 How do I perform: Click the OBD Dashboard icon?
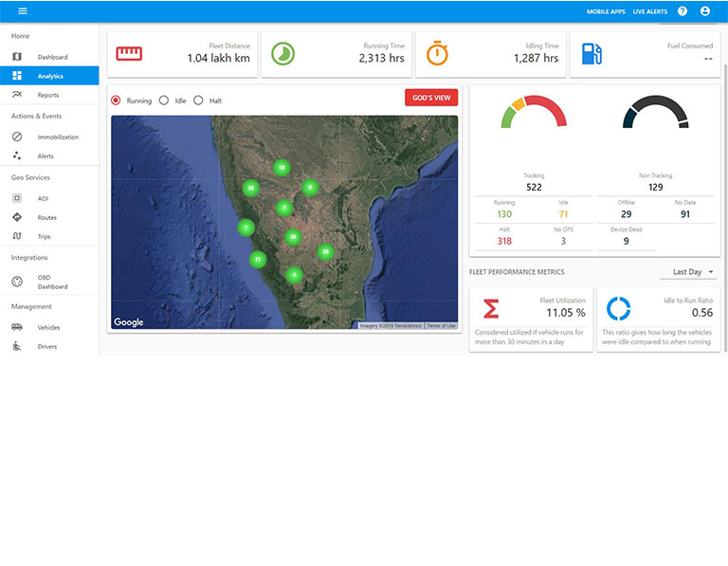(x=17, y=282)
